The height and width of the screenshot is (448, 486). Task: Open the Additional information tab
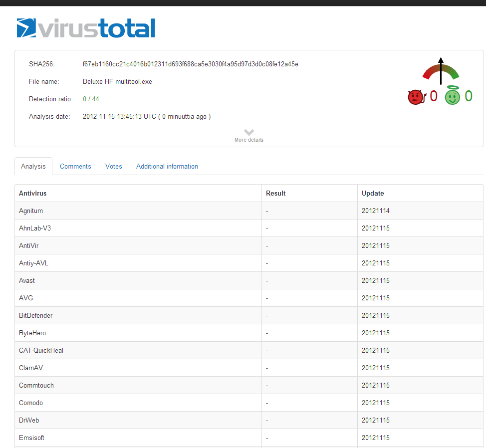[167, 166]
